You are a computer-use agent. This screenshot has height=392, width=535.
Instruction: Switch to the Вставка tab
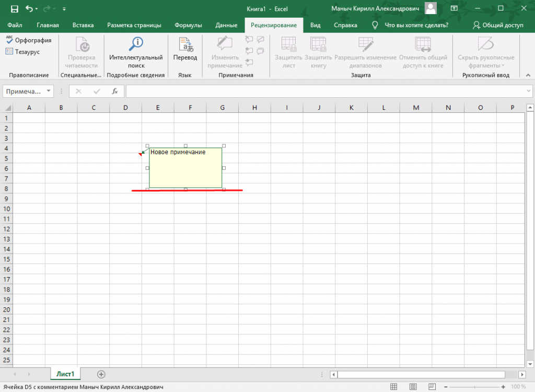(x=83, y=25)
